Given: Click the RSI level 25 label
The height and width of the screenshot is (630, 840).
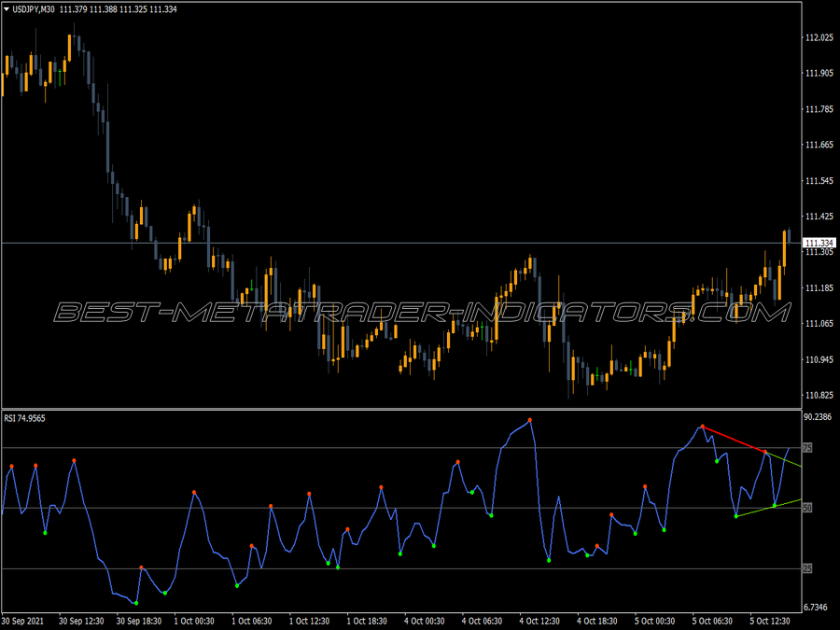Looking at the screenshot, I should tap(807, 568).
